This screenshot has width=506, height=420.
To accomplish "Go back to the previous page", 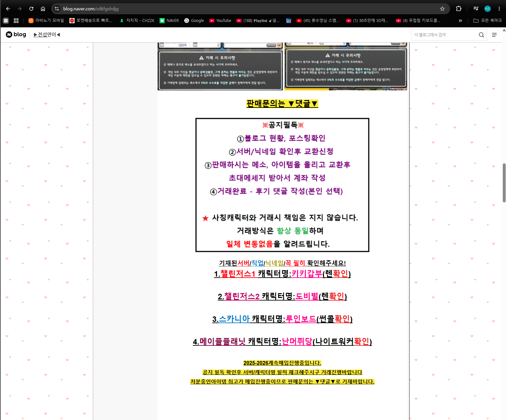I will coord(8,9).
